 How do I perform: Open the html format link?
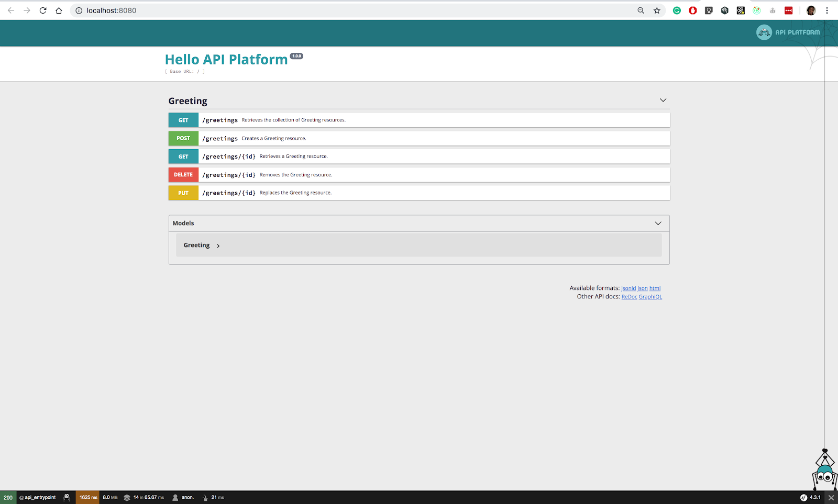[x=655, y=288]
